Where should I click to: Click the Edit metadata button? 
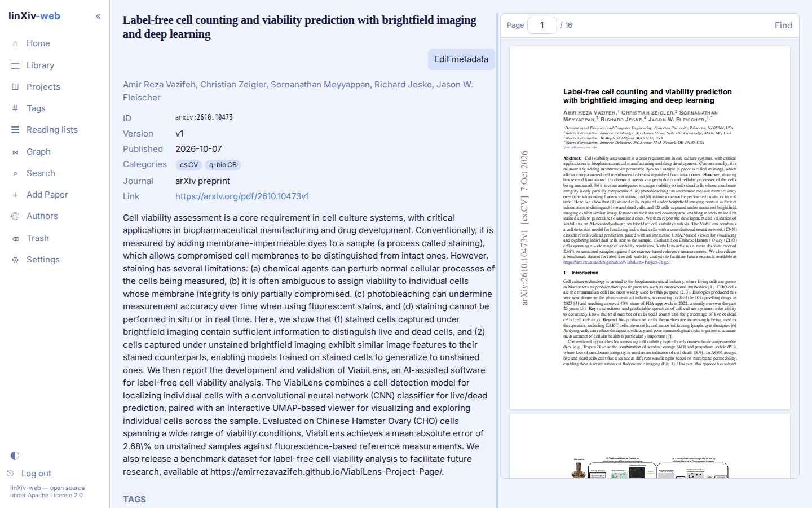pos(461,59)
